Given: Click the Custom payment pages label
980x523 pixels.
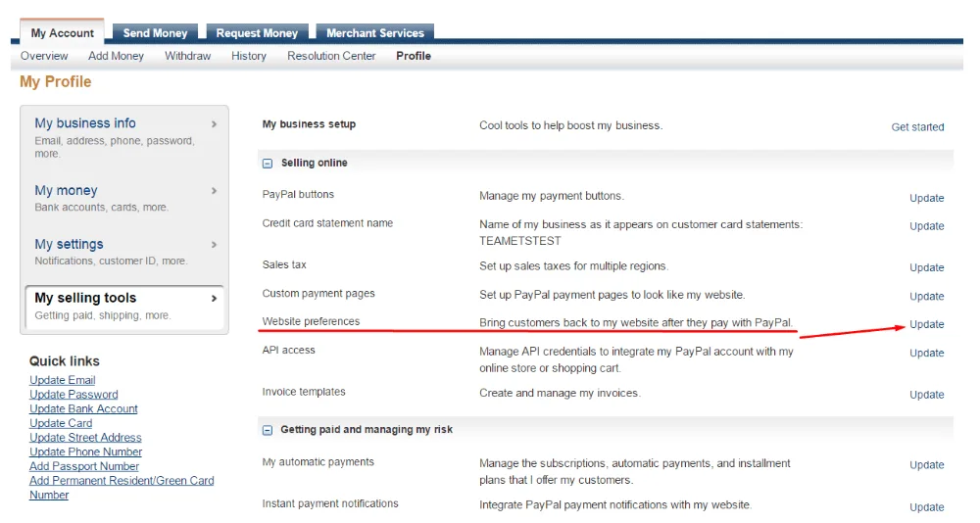Looking at the screenshot, I should (318, 293).
